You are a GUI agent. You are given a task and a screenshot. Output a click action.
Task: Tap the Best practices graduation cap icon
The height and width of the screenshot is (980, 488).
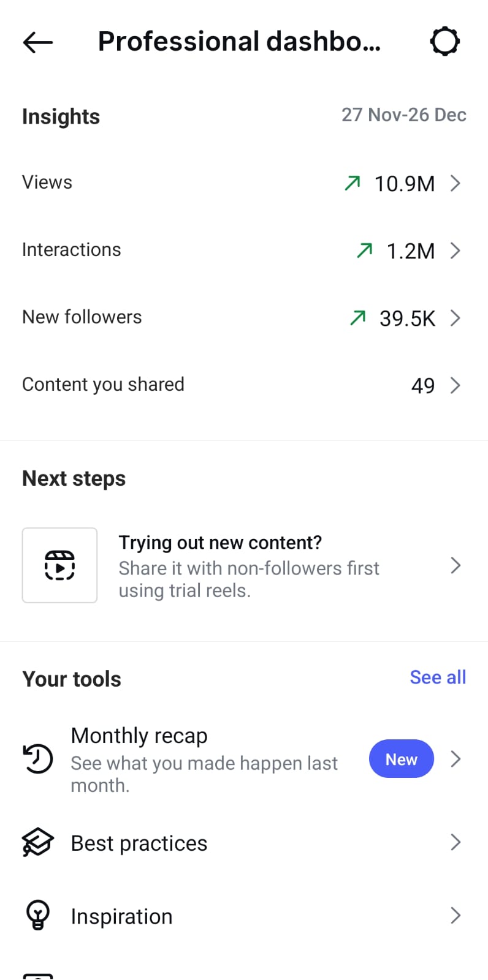point(38,842)
